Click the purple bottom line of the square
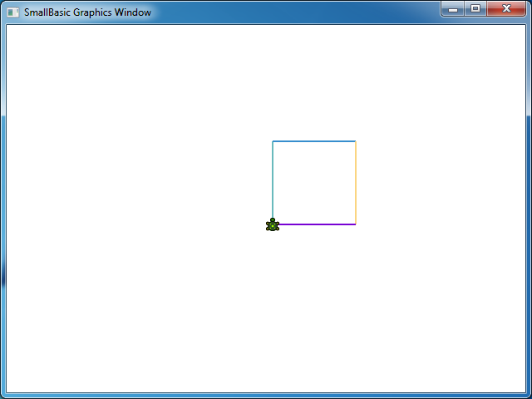 coord(318,224)
